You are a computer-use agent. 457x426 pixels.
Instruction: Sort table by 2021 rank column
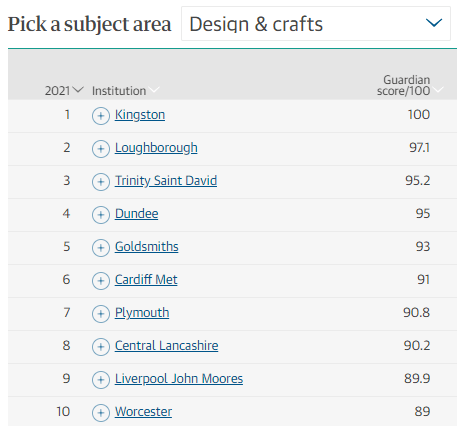[x=64, y=90]
